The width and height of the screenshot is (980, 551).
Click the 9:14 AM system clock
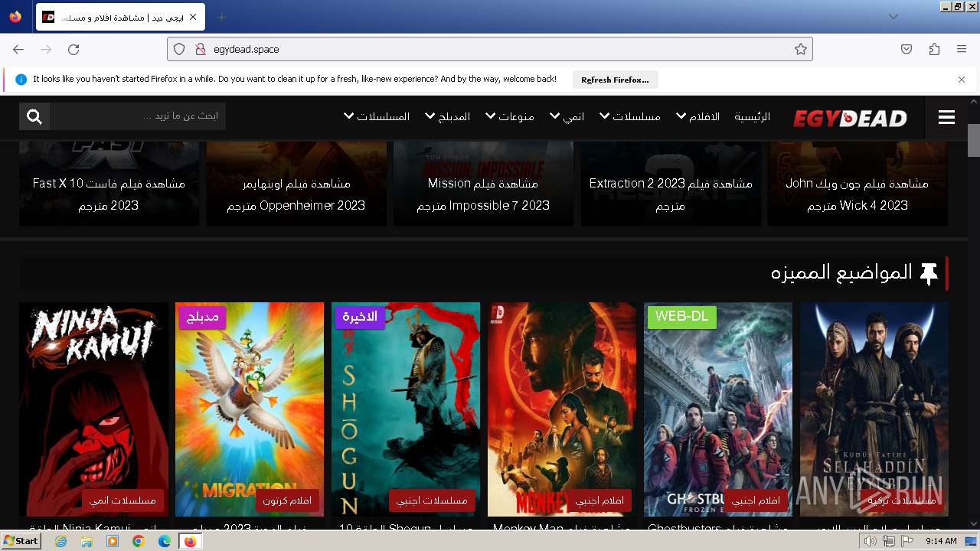[941, 541]
